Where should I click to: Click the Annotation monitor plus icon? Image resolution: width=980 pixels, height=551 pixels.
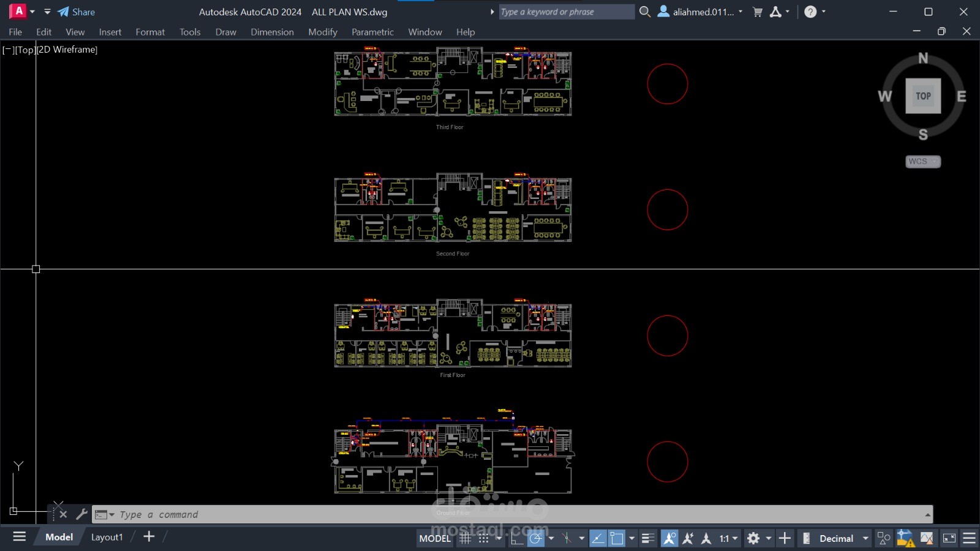[785, 539]
